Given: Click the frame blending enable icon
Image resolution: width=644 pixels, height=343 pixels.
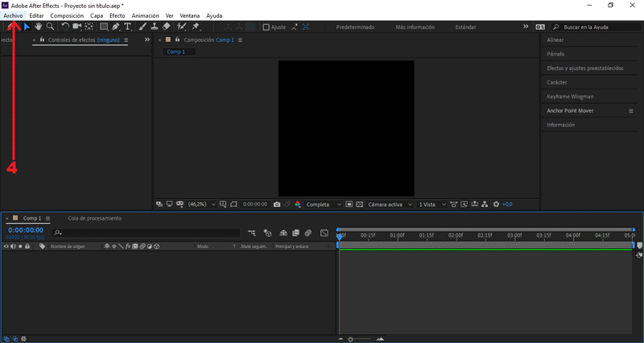Looking at the screenshot, I should (x=295, y=233).
